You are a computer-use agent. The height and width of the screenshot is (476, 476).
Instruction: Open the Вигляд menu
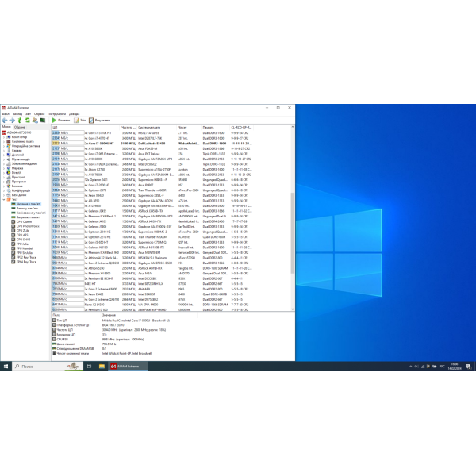coord(17,114)
